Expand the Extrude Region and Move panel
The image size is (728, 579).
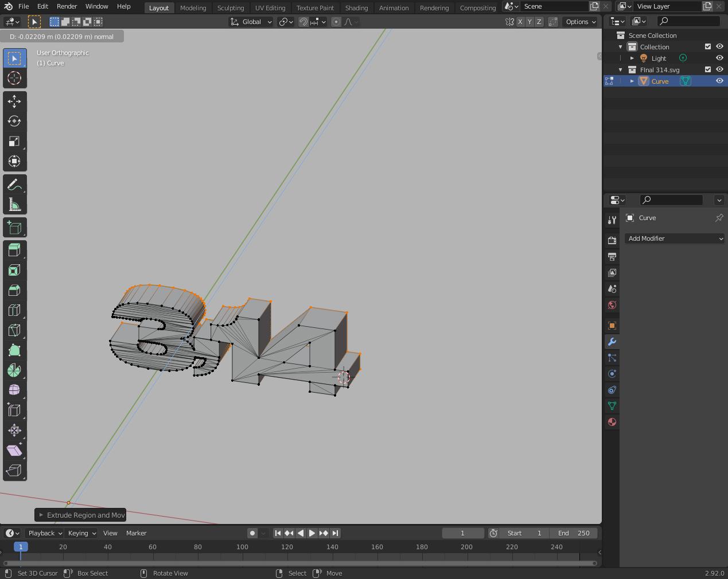[41, 515]
